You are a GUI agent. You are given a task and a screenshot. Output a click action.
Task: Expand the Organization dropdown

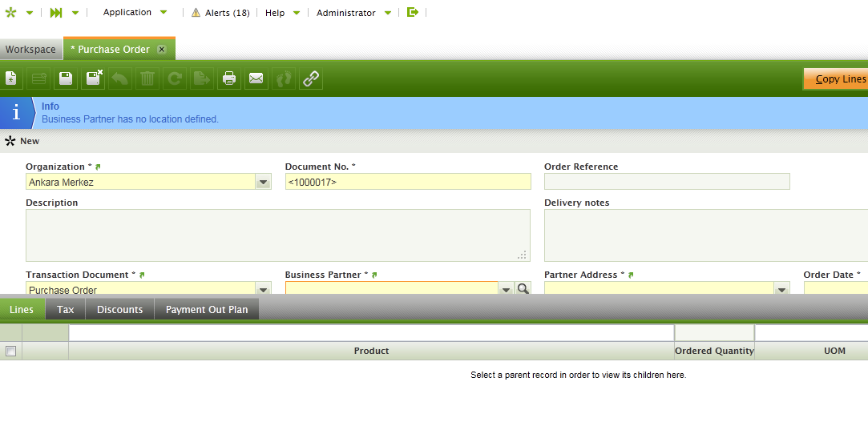[263, 182]
